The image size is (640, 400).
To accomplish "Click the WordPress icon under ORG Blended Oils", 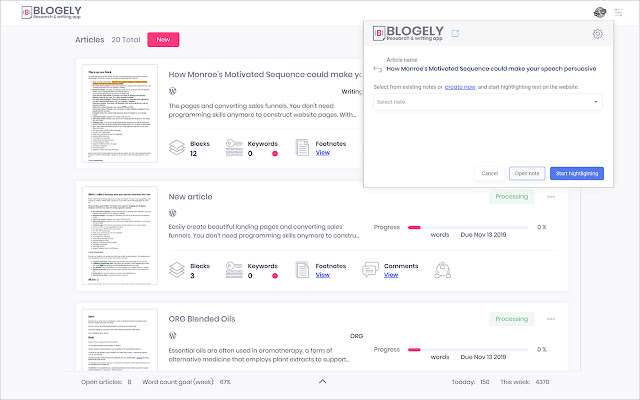I will click(x=173, y=336).
